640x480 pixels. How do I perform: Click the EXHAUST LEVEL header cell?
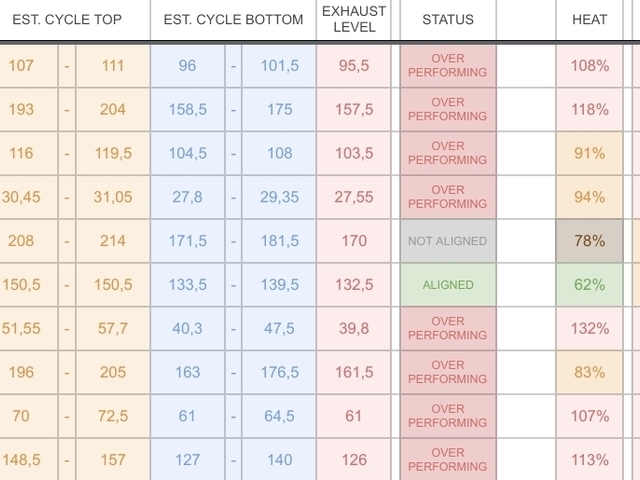coord(352,19)
